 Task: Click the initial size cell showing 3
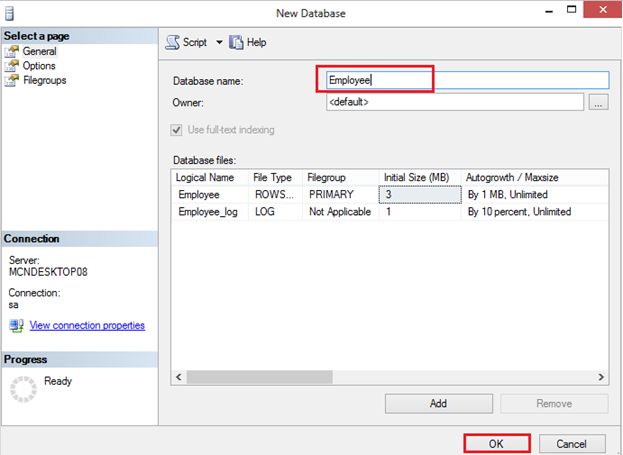point(420,195)
